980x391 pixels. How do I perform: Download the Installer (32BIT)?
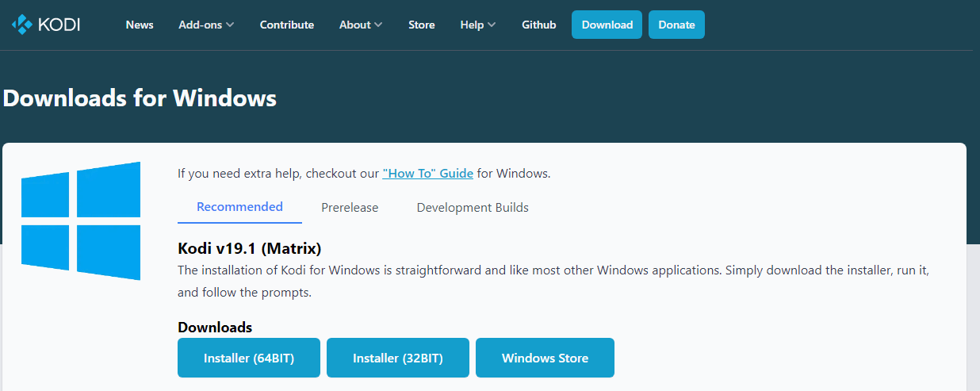398,358
